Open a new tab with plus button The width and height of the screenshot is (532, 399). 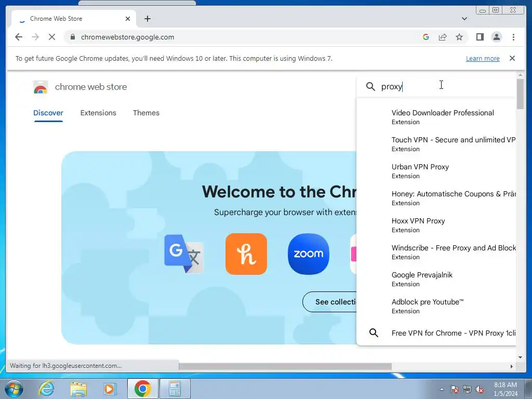pyautogui.click(x=147, y=19)
